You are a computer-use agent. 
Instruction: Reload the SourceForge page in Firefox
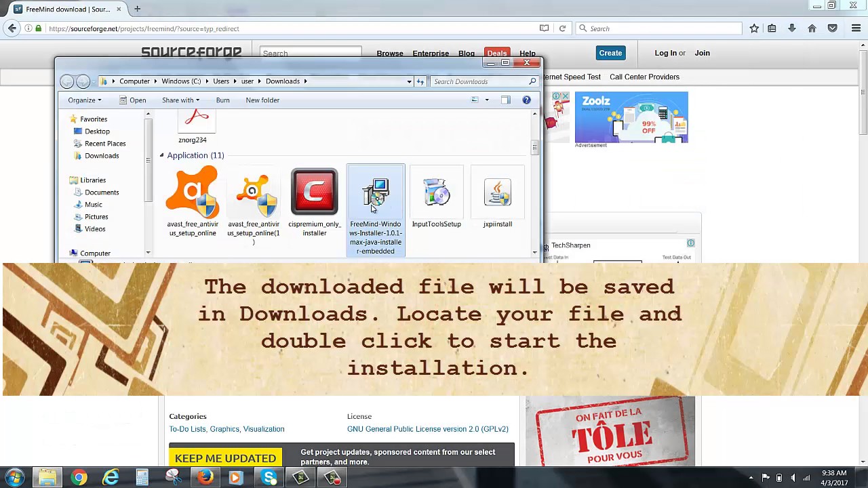pos(562,28)
